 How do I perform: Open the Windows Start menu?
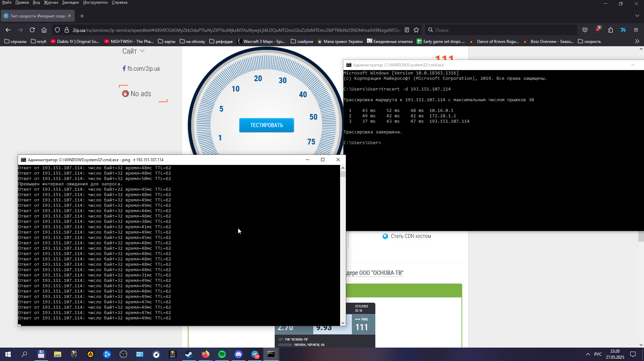[x=8, y=354]
